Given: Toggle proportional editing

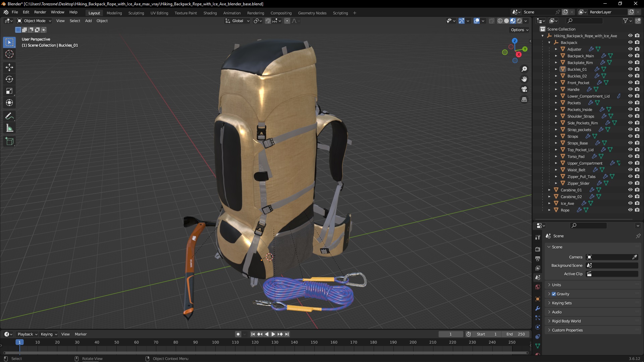Looking at the screenshot, I should coord(287,21).
